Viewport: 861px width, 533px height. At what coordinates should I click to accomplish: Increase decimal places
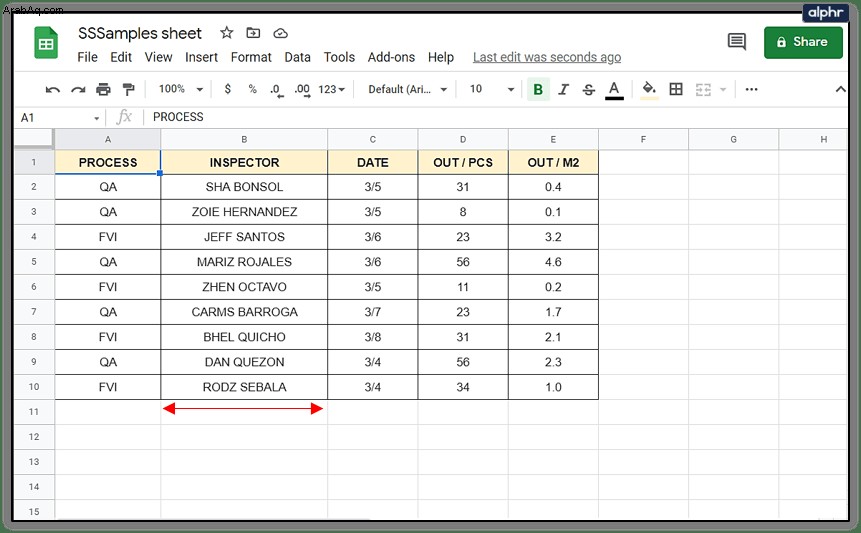point(302,90)
